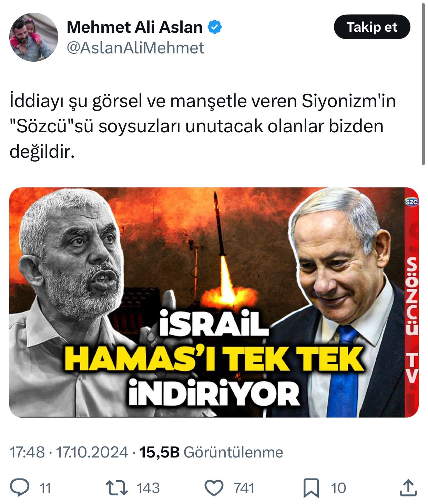Click the tweet text body

click(203, 126)
